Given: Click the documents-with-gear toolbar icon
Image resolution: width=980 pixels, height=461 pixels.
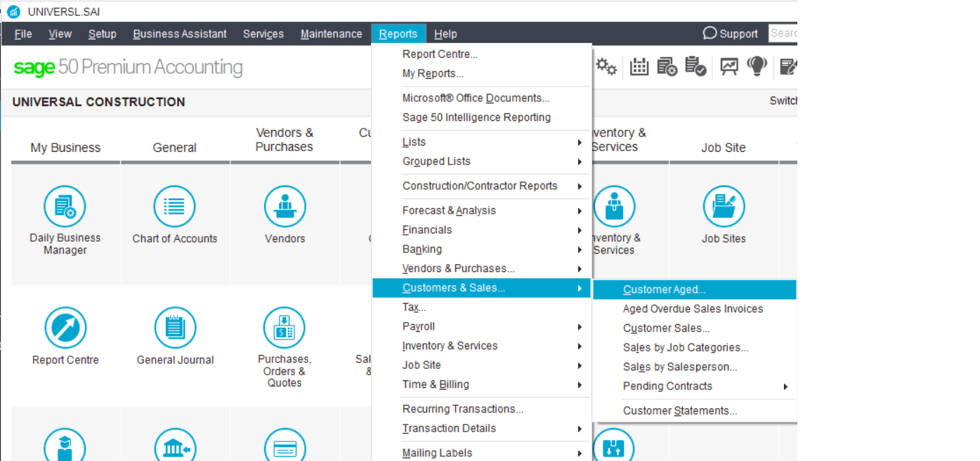Looking at the screenshot, I should pyautogui.click(x=667, y=67).
